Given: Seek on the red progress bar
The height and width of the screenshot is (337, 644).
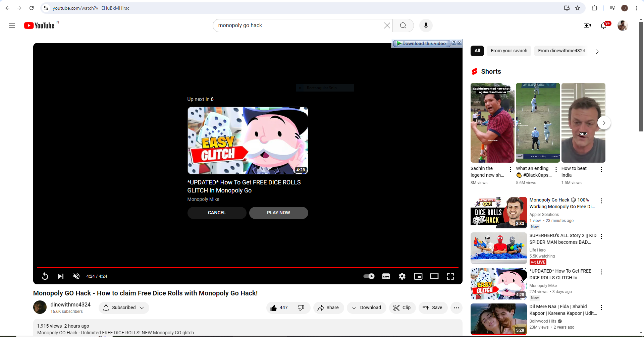Looking at the screenshot, I should pyautogui.click(x=248, y=268).
